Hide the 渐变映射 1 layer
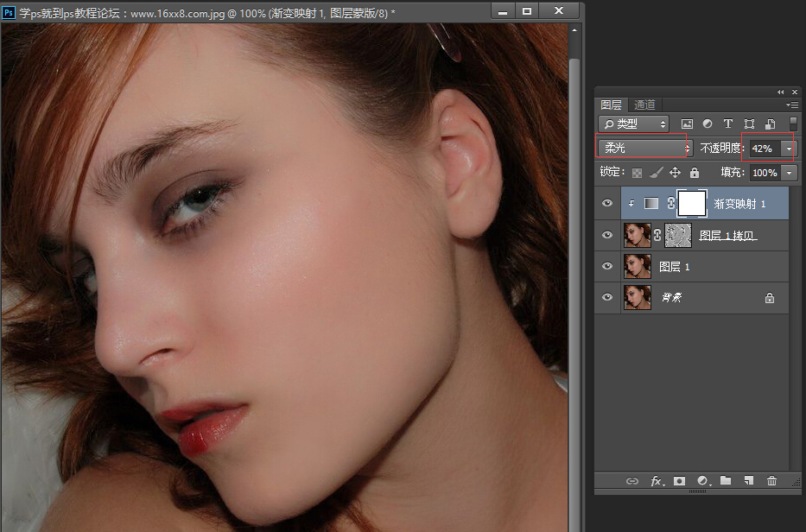Viewport: 806px width, 532px height. [607, 204]
